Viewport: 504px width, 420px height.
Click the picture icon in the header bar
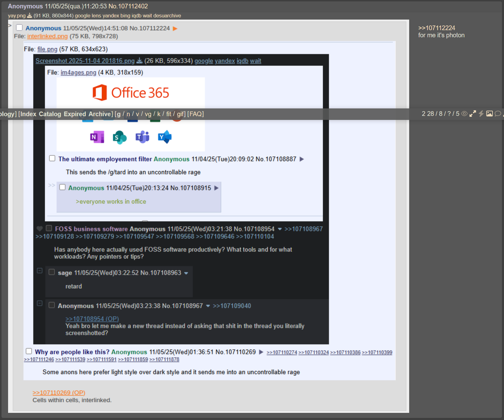(489, 114)
